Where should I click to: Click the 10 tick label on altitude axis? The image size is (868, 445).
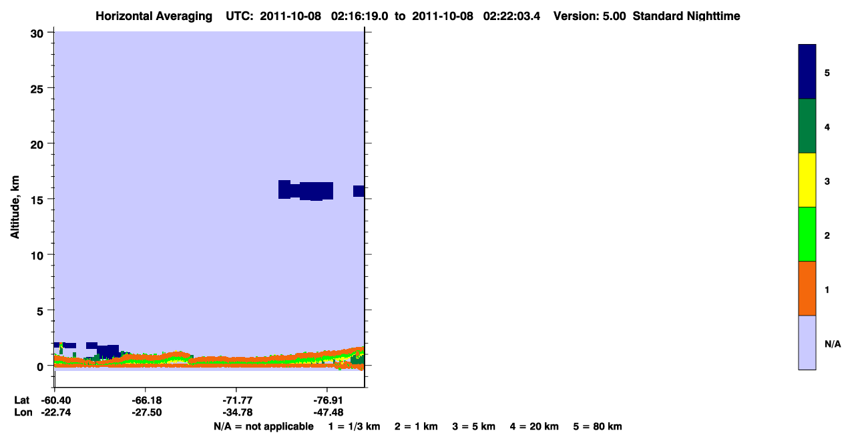(38, 255)
